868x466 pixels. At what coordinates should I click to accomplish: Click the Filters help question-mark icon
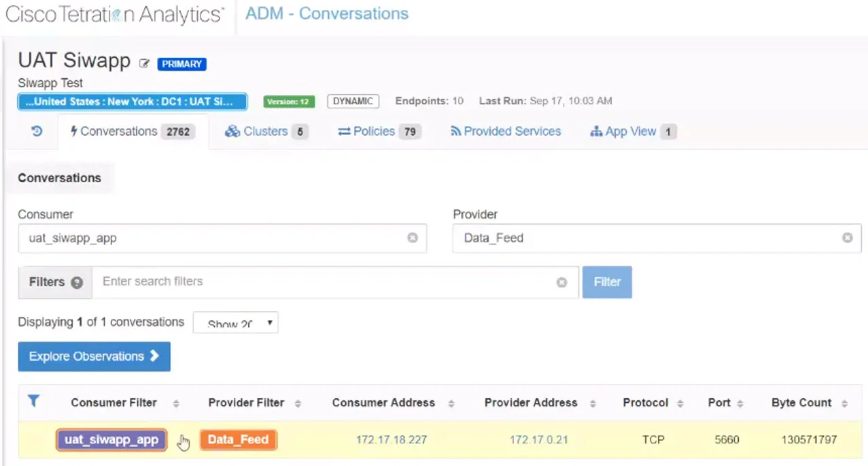[x=77, y=283]
